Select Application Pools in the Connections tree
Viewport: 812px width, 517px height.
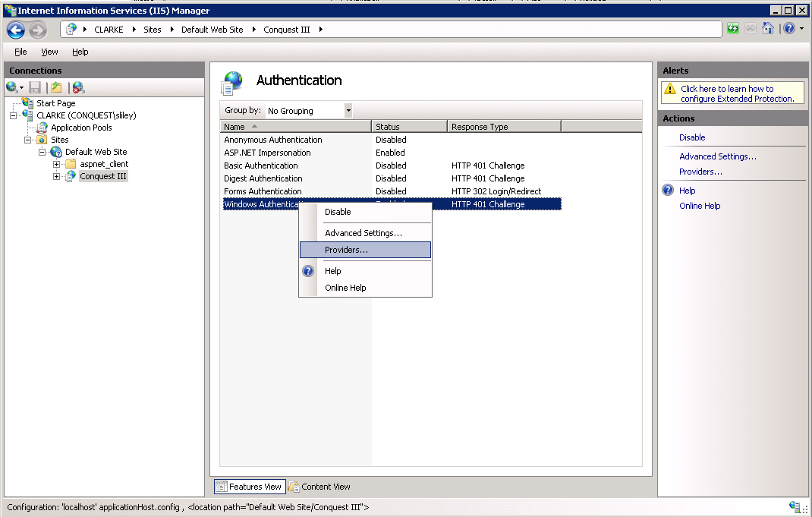tap(81, 128)
